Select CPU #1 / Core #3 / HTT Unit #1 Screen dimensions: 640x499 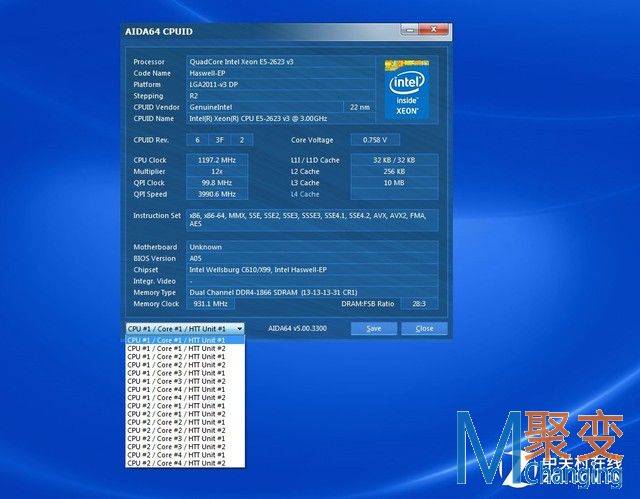click(185, 373)
